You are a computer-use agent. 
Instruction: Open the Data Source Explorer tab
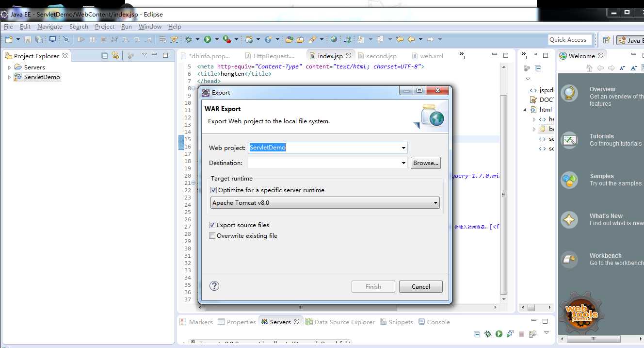pyautogui.click(x=340, y=322)
